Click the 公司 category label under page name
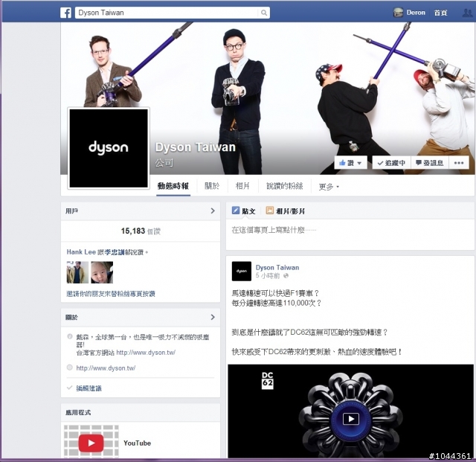The width and height of the screenshot is (476, 462). [164, 163]
